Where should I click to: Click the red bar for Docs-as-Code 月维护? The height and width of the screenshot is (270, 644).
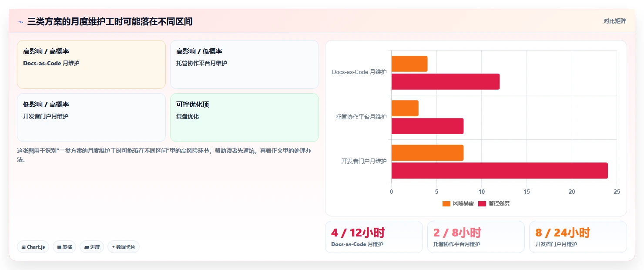click(446, 81)
